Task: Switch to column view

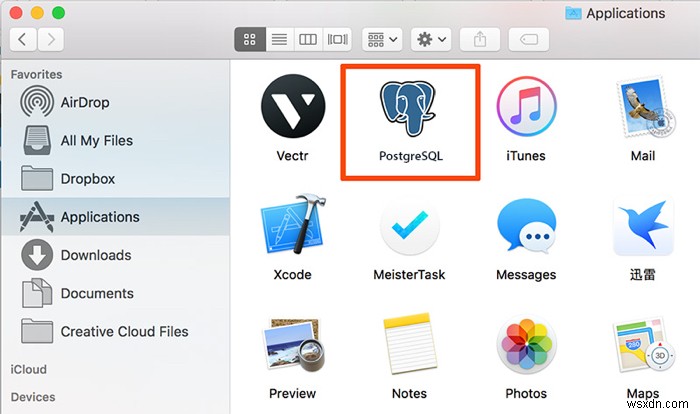Action: (308, 39)
